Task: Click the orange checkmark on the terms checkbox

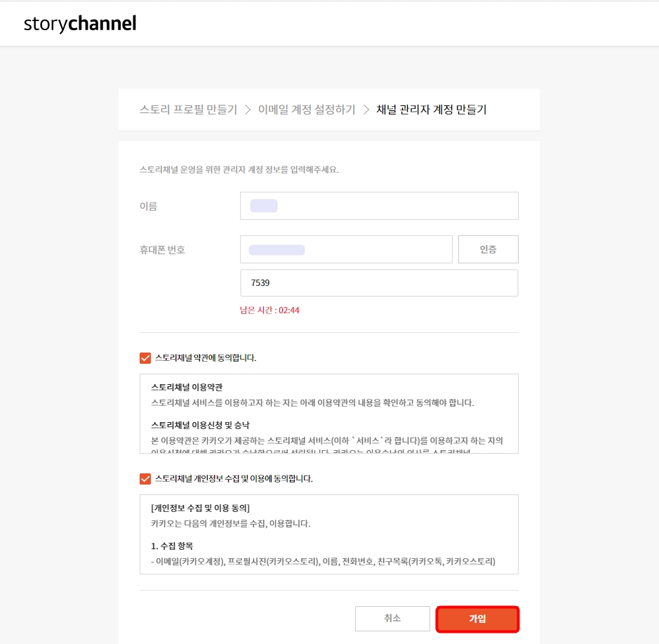Action: coord(145,357)
